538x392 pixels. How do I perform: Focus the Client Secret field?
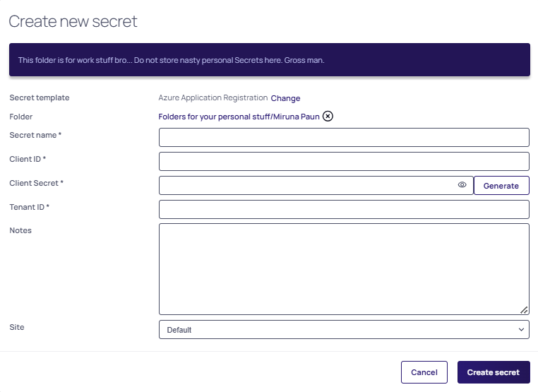316,185
